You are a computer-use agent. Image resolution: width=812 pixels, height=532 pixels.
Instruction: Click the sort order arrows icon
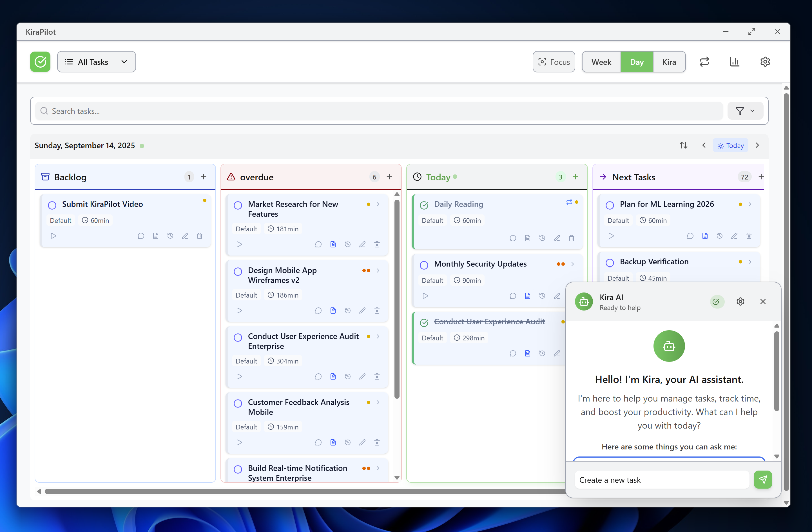point(683,145)
